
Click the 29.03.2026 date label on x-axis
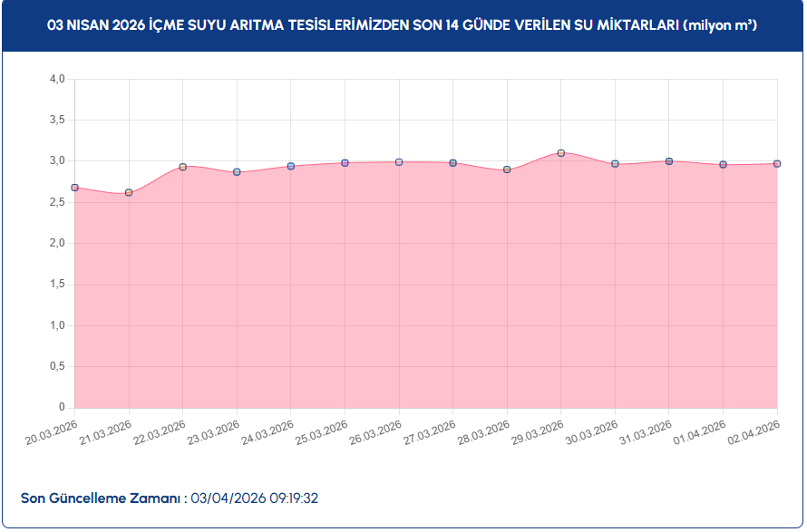point(539,433)
